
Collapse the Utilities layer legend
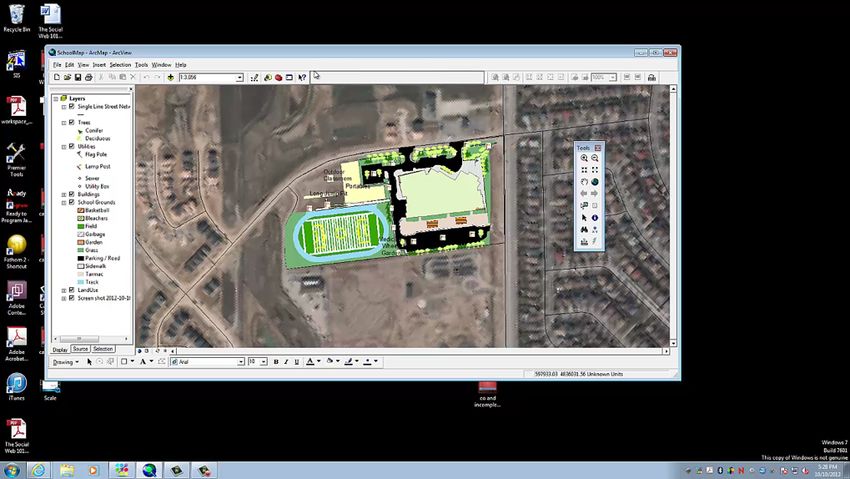[x=64, y=147]
